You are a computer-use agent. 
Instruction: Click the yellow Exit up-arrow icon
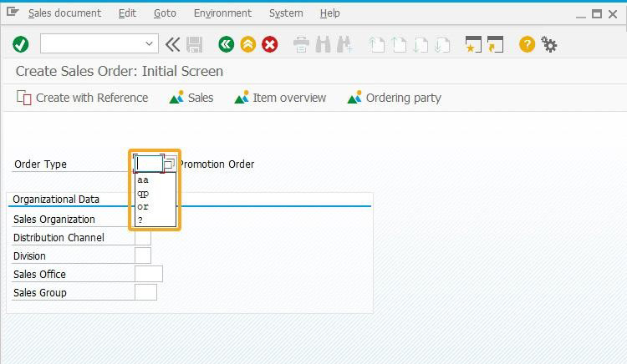[x=248, y=44]
